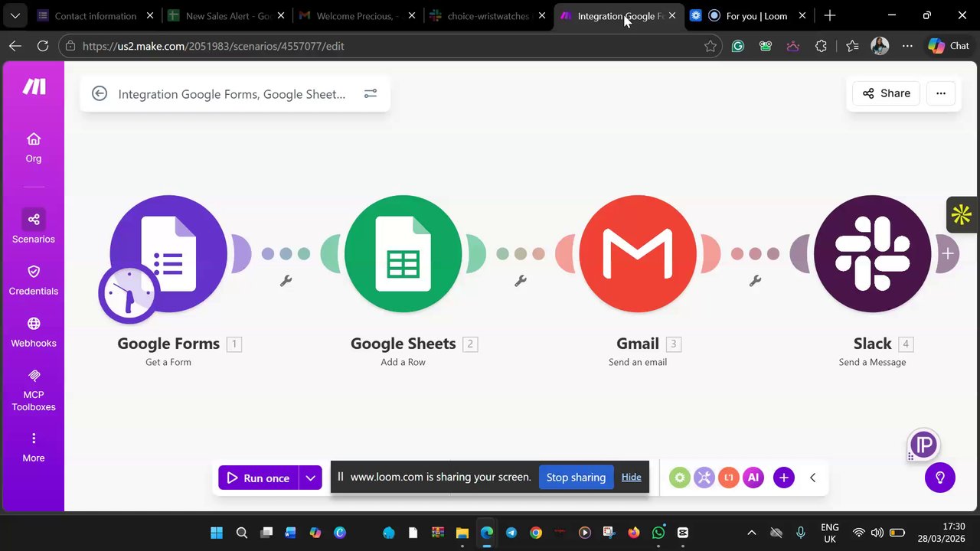Open the clock schedule icon on Google Forms
Viewport: 980px width, 551px height.
[129, 293]
